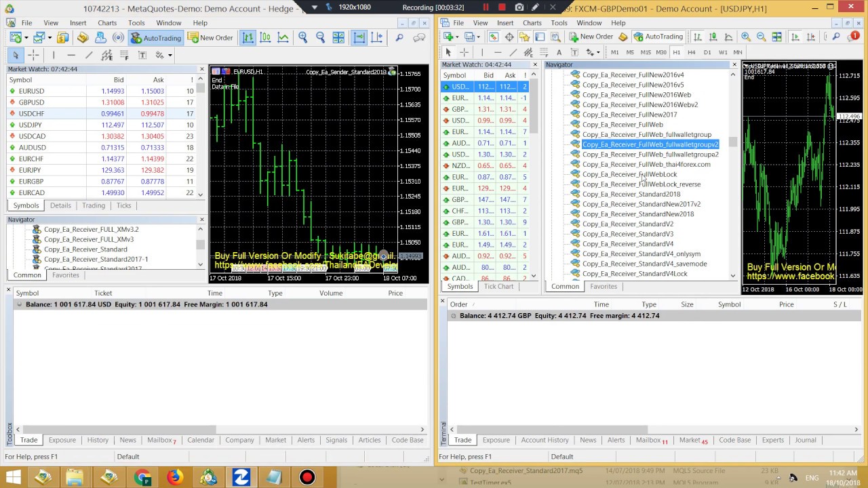Draw trendline tool in left window
Image resolution: width=868 pixels, height=488 pixels.
click(x=89, y=55)
